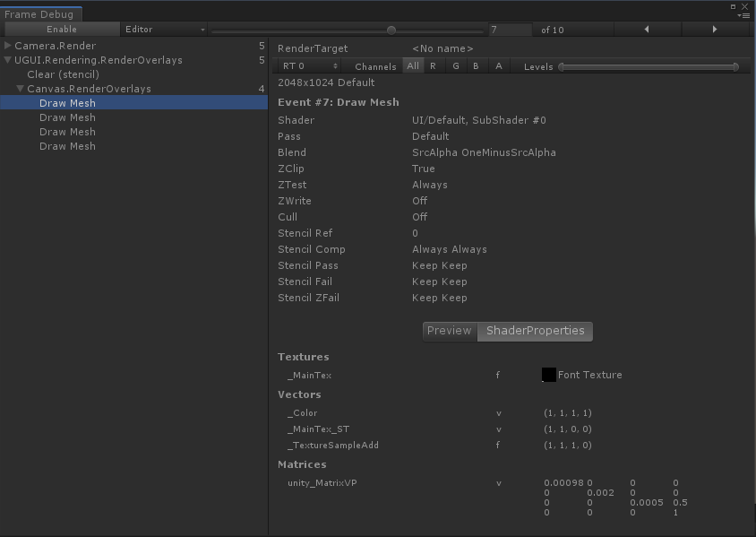756x537 pixels.
Task: Click the black Font Texture thumbnail
Action: (x=548, y=375)
